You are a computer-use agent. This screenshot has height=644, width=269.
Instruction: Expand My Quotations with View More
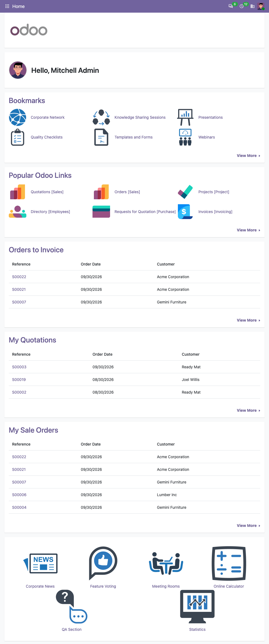pos(248,410)
